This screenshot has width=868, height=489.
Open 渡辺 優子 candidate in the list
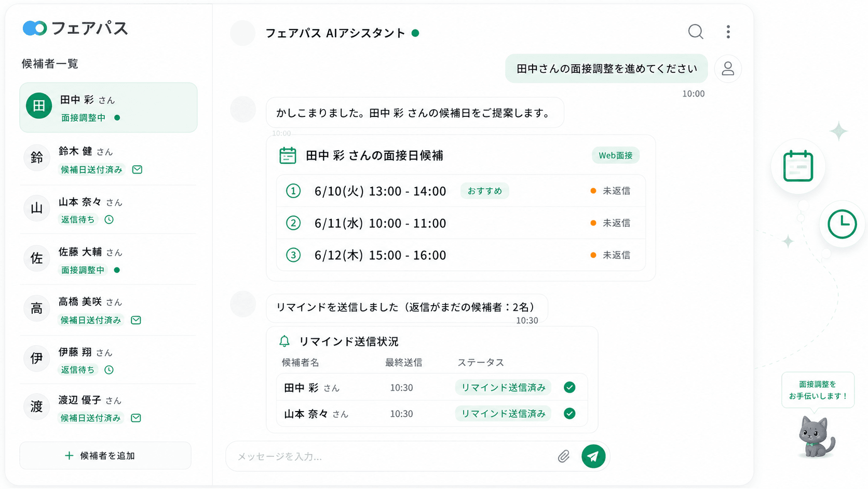click(108, 408)
